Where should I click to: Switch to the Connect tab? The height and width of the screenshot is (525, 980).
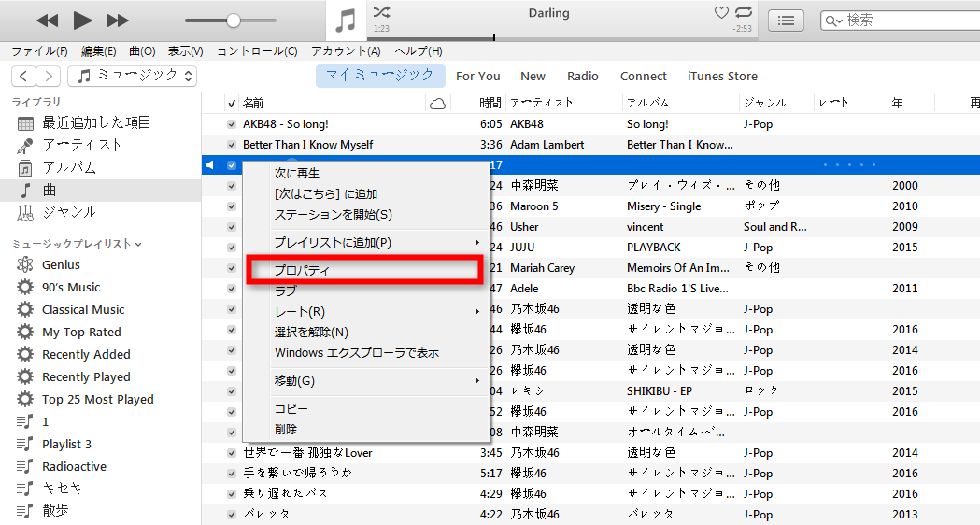(643, 77)
